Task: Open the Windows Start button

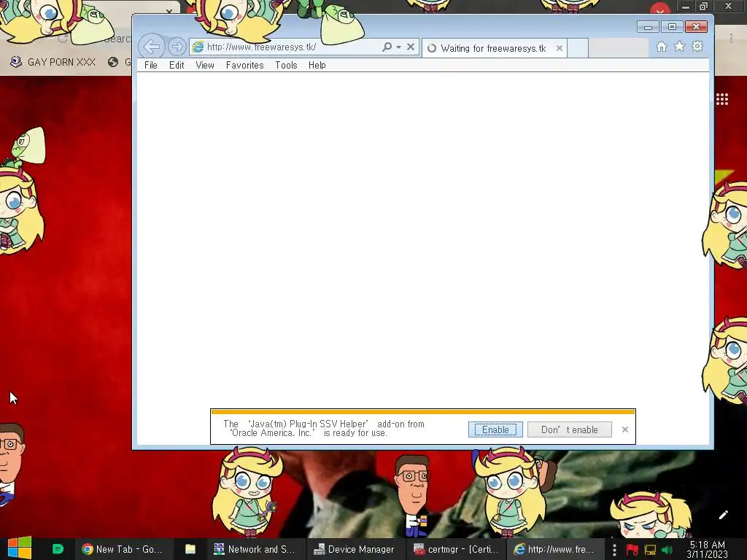Action: click(x=20, y=548)
